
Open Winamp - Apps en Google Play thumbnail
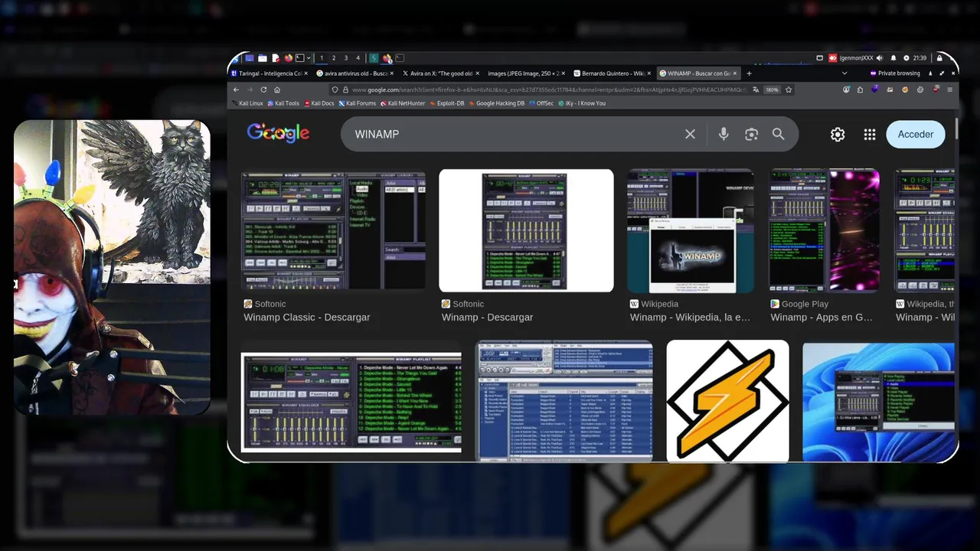click(824, 230)
